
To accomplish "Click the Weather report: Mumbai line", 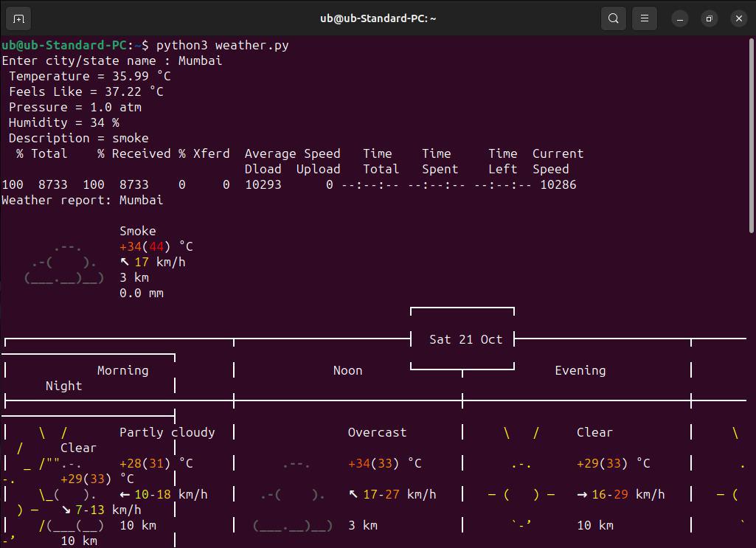I will 82,200.
